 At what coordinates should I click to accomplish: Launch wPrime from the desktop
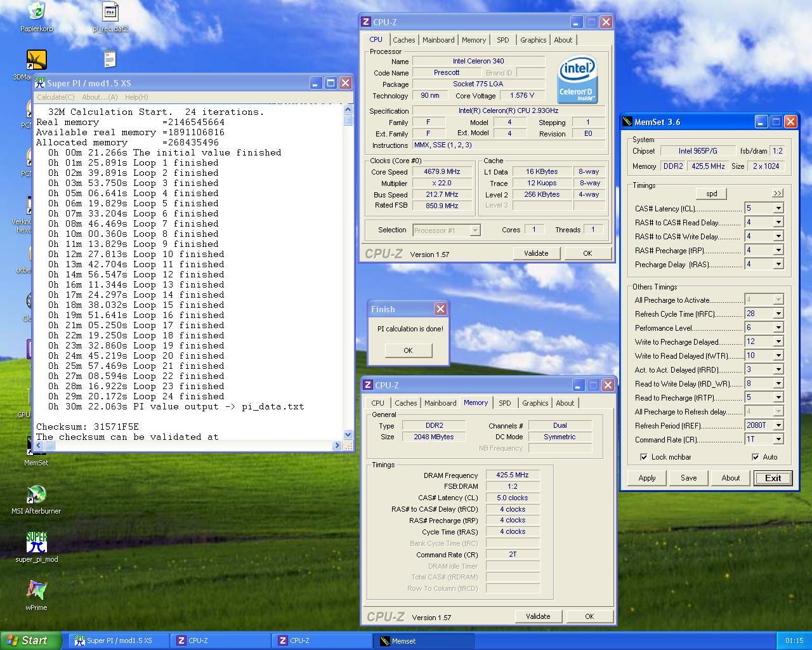click(x=36, y=595)
